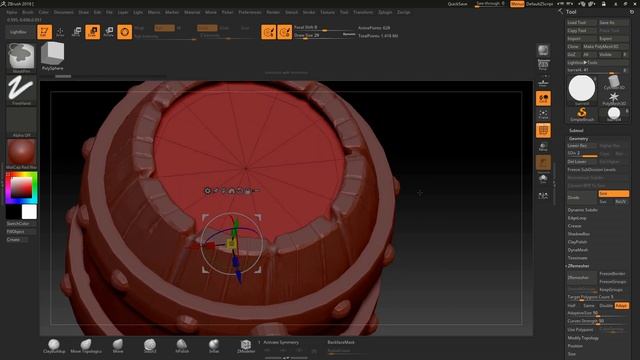
Task: Select the ClayBuildup brush at bottom
Action: [54, 346]
